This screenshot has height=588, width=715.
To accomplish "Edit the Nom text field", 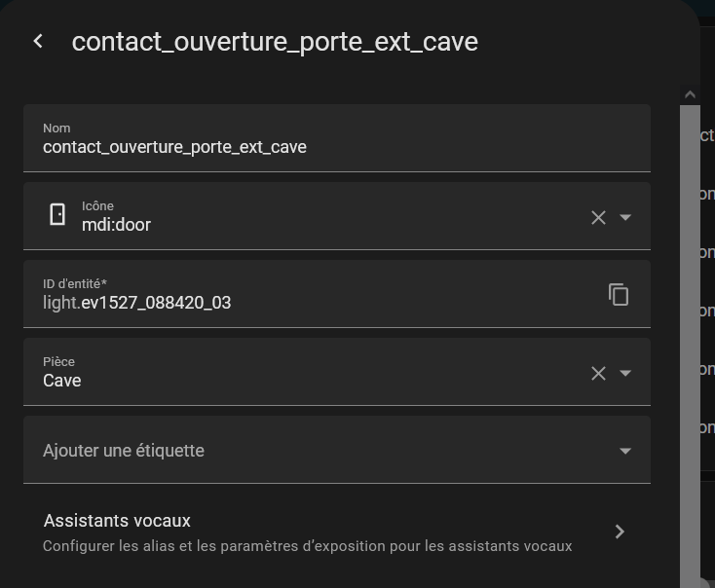I will click(336, 138).
